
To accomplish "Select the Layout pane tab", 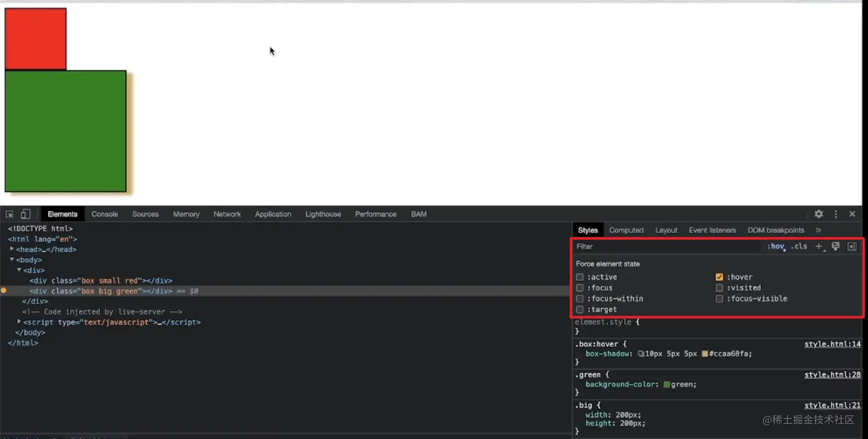I will coord(666,230).
